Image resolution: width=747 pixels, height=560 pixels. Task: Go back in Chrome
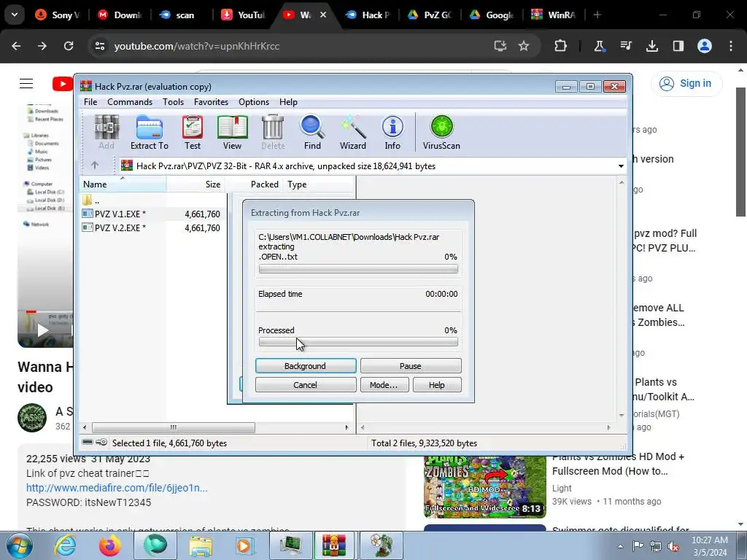(16, 46)
